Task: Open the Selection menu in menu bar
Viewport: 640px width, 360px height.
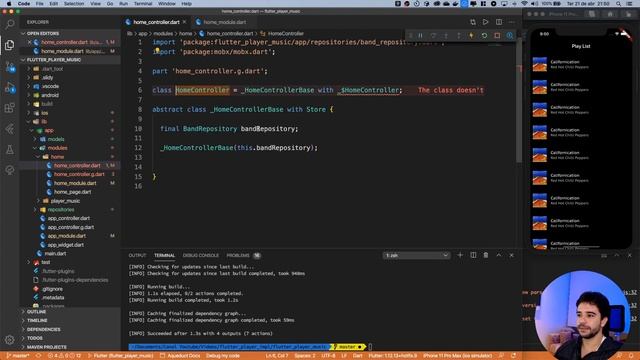Action: click(x=74, y=4)
